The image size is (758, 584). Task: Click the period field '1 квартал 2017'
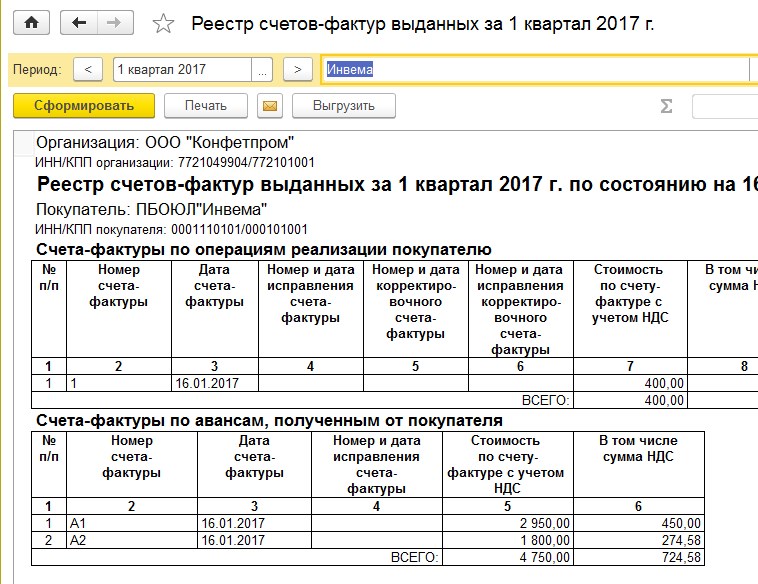[x=182, y=70]
